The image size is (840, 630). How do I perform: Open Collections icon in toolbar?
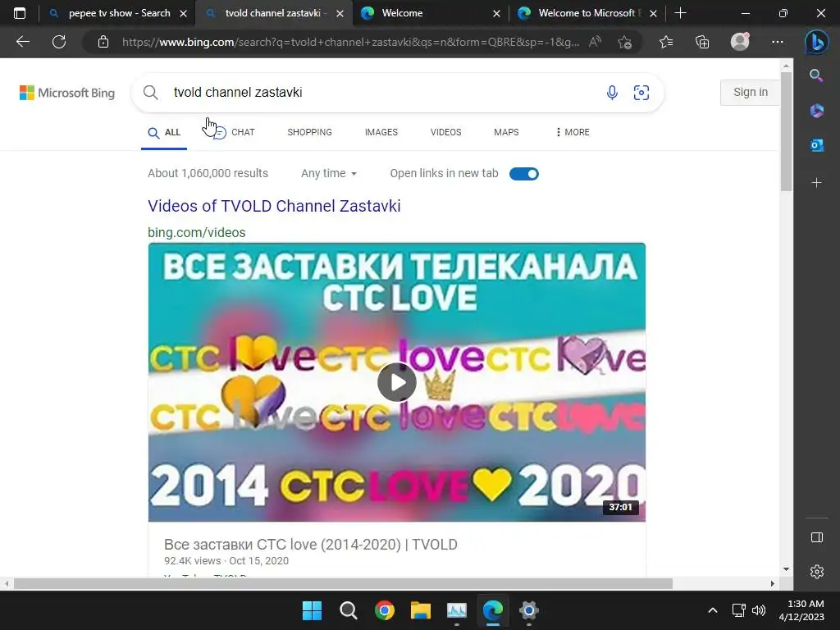click(702, 42)
